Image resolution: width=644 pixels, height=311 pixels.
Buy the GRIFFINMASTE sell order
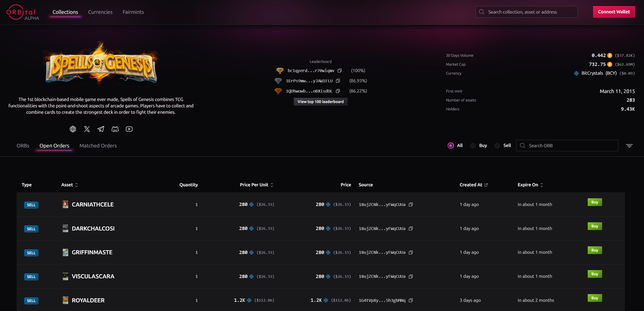[595, 250]
